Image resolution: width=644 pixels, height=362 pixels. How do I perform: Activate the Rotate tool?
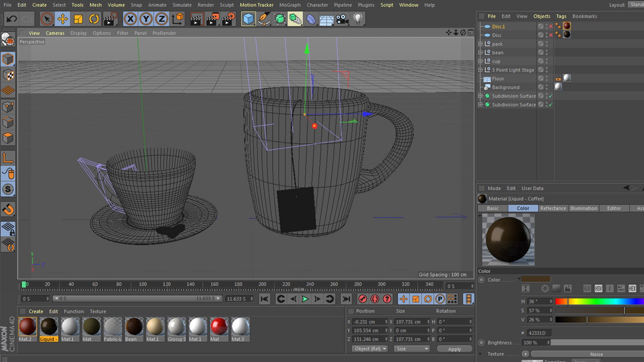point(94,19)
